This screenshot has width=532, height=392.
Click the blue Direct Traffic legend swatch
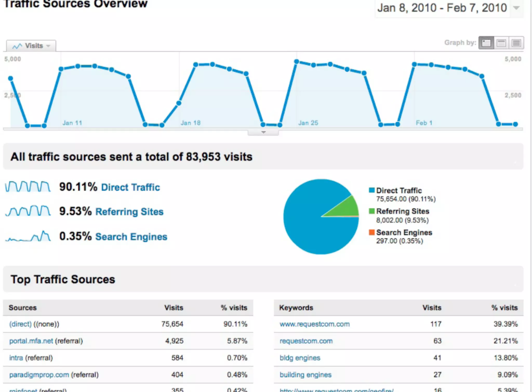(x=372, y=190)
